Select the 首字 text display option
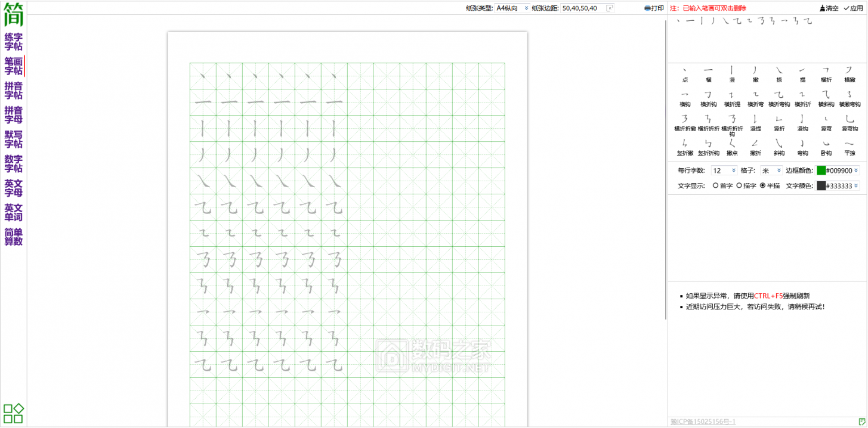Screen dimensions: 868x428 715,186
